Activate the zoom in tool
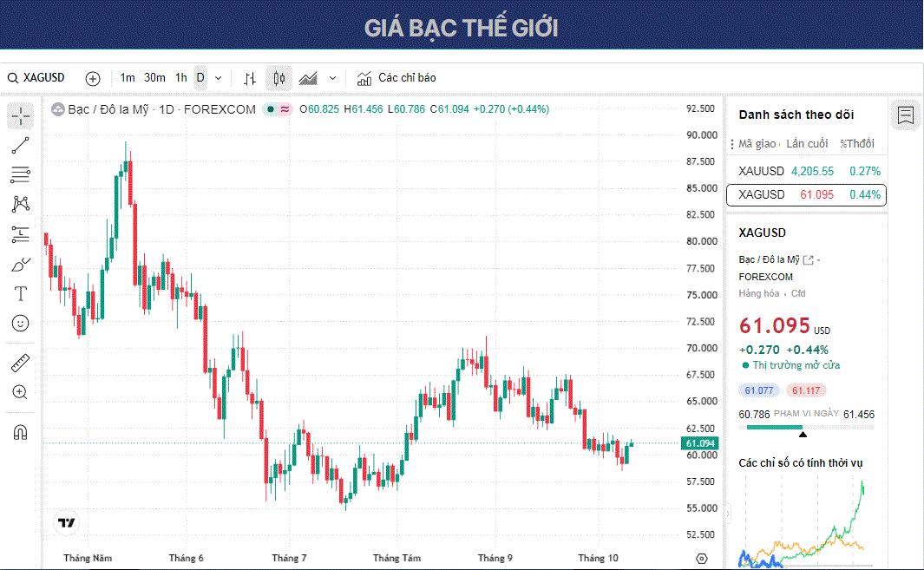Image resolution: width=924 pixels, height=570 pixels. (21, 392)
